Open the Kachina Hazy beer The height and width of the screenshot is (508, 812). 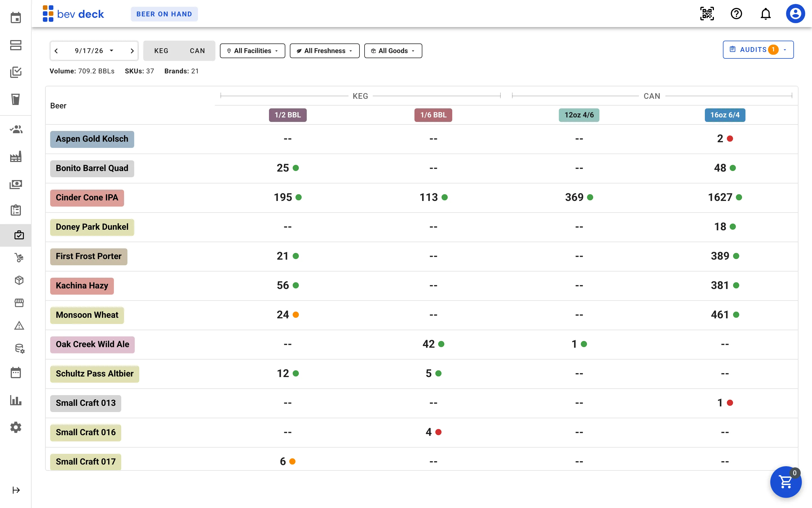coord(82,286)
